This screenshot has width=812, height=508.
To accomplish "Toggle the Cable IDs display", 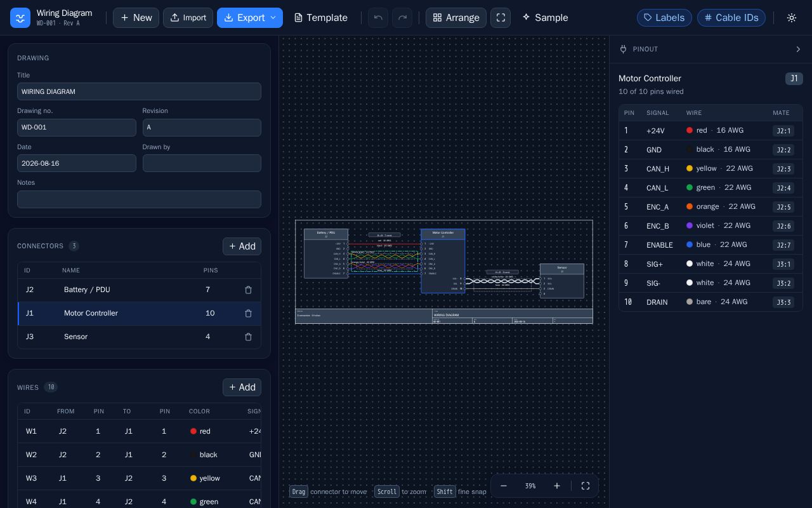I will 731,18.
